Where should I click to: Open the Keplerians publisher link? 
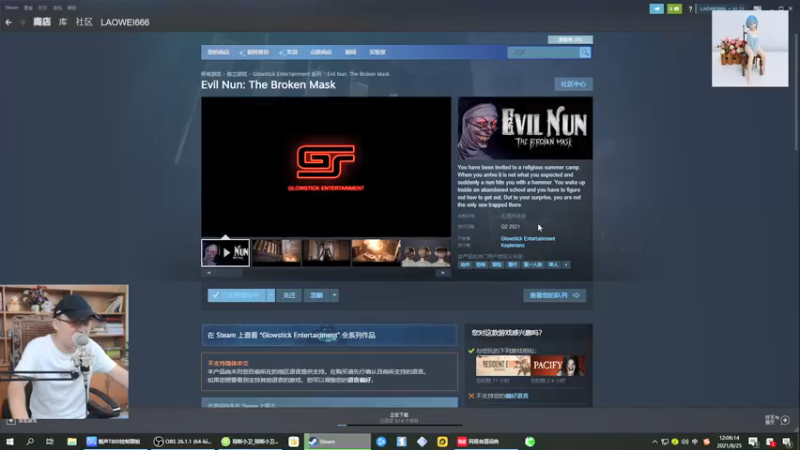click(x=512, y=245)
